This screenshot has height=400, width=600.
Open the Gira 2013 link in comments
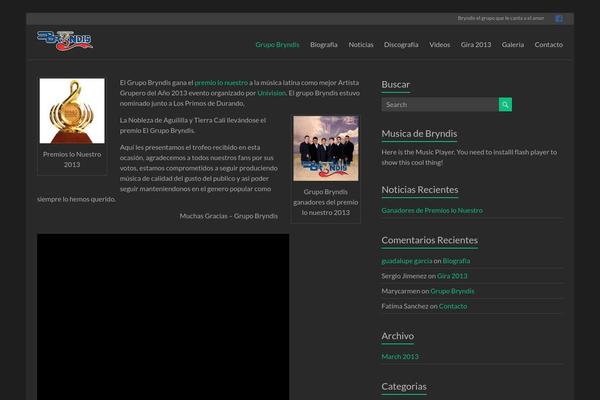[452, 276]
